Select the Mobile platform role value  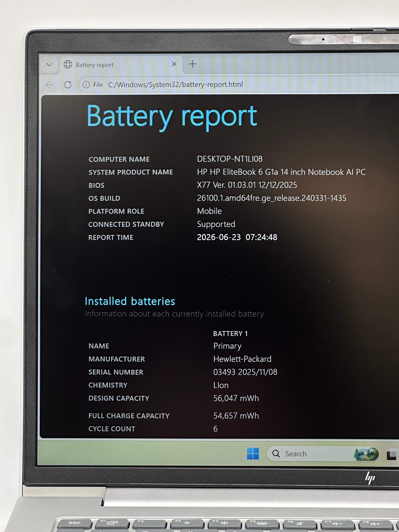(x=209, y=211)
